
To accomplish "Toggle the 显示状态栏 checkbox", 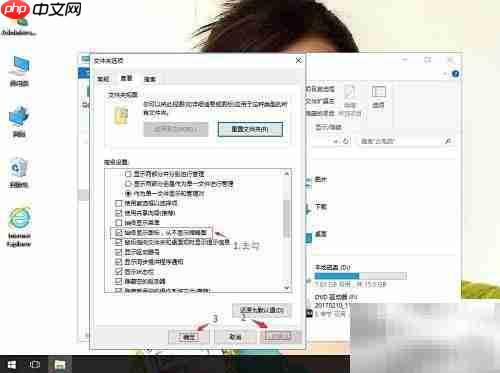I will [118, 271].
